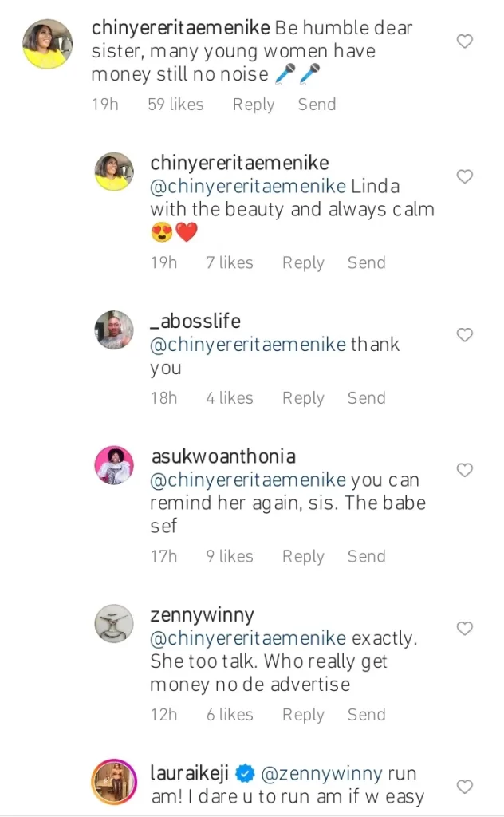Image resolution: width=504 pixels, height=817 pixels.
Task: Send zennywinny's comment to someone
Action: pyautogui.click(x=366, y=715)
